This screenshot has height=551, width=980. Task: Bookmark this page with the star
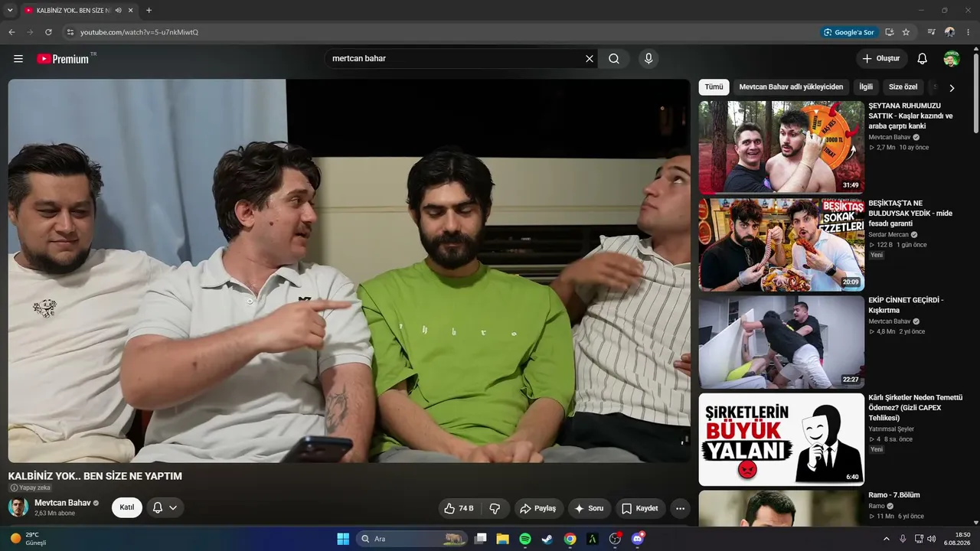906,32
